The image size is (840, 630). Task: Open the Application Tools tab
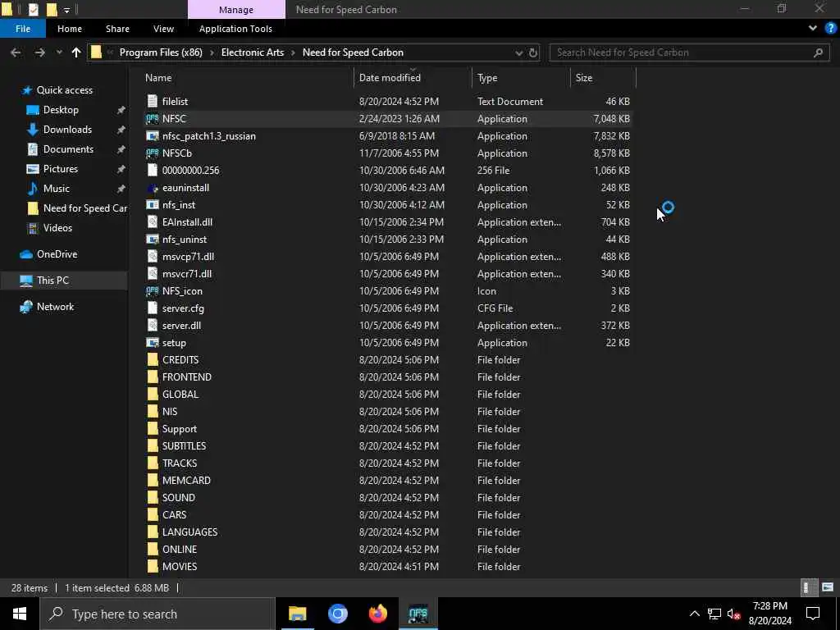(x=235, y=29)
